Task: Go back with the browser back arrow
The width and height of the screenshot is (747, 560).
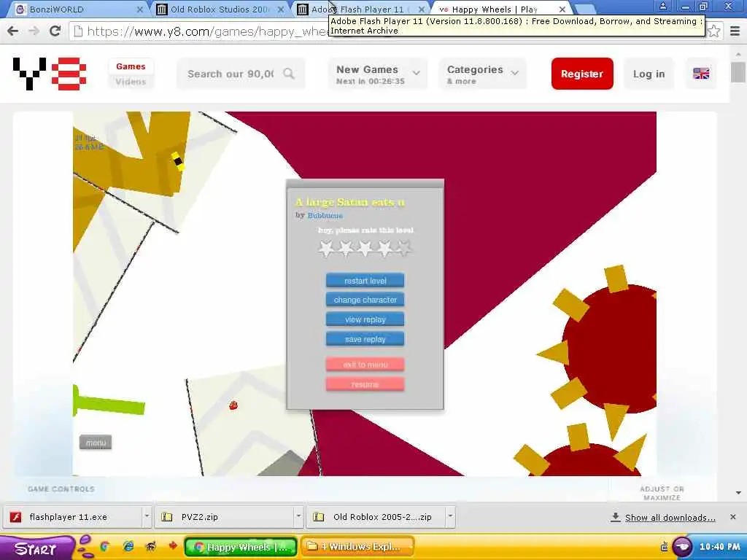Action: (13, 31)
